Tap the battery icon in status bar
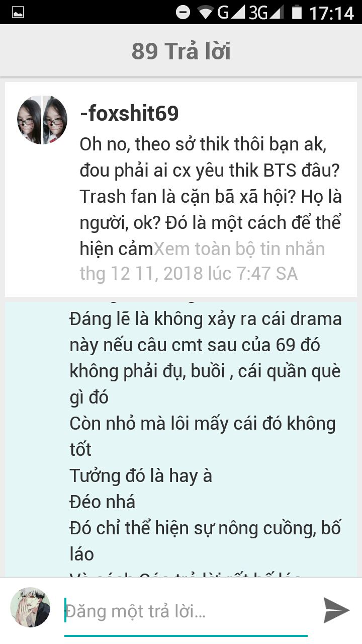362x644 pixels. pyautogui.click(x=297, y=12)
